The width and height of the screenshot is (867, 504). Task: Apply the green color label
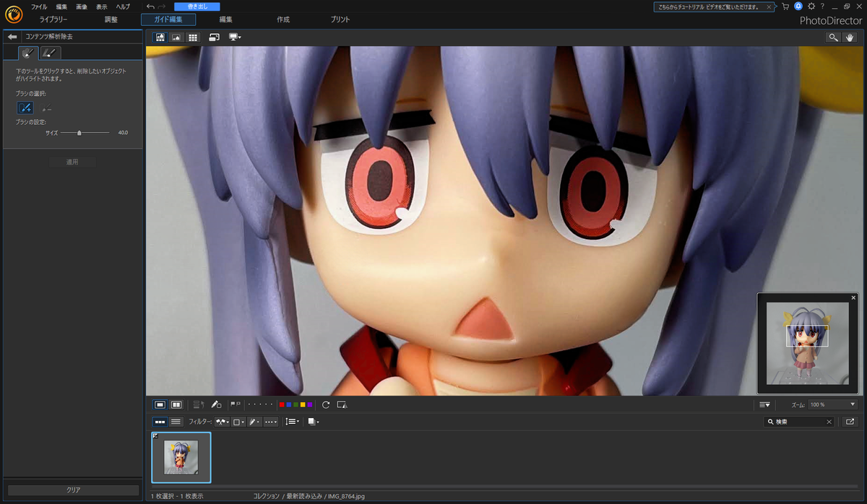[296, 404]
